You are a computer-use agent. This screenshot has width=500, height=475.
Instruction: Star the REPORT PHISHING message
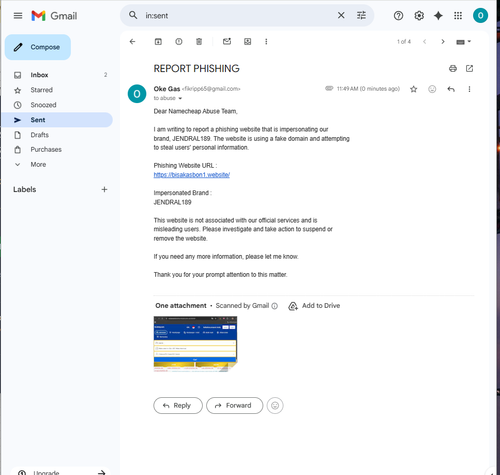pyautogui.click(x=414, y=89)
